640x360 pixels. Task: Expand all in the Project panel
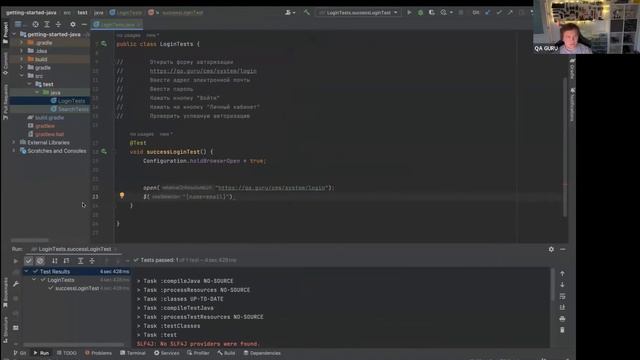[x=47, y=24]
